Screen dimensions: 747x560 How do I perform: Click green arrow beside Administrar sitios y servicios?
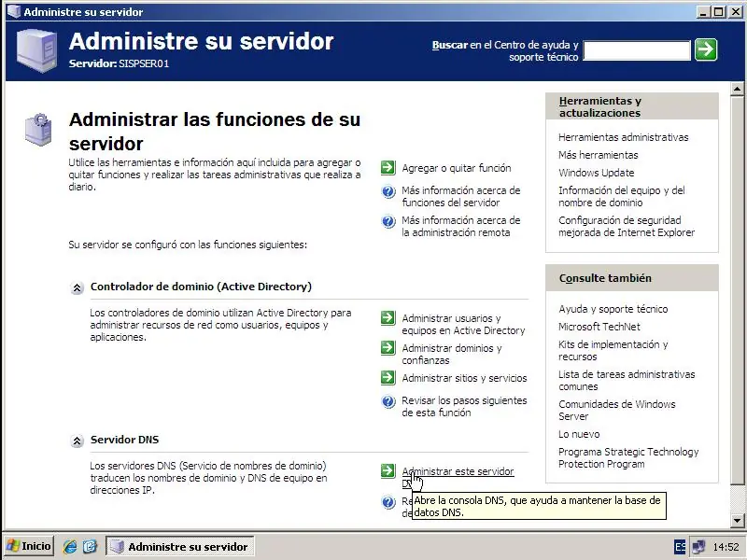pos(388,378)
